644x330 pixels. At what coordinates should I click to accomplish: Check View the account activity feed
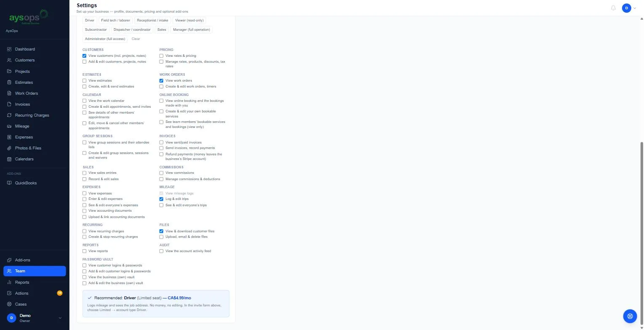pyautogui.click(x=161, y=251)
